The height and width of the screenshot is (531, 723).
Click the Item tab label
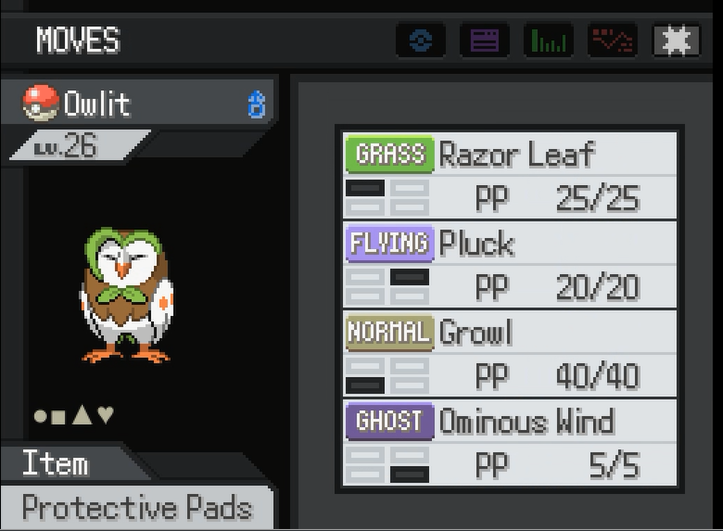55,463
